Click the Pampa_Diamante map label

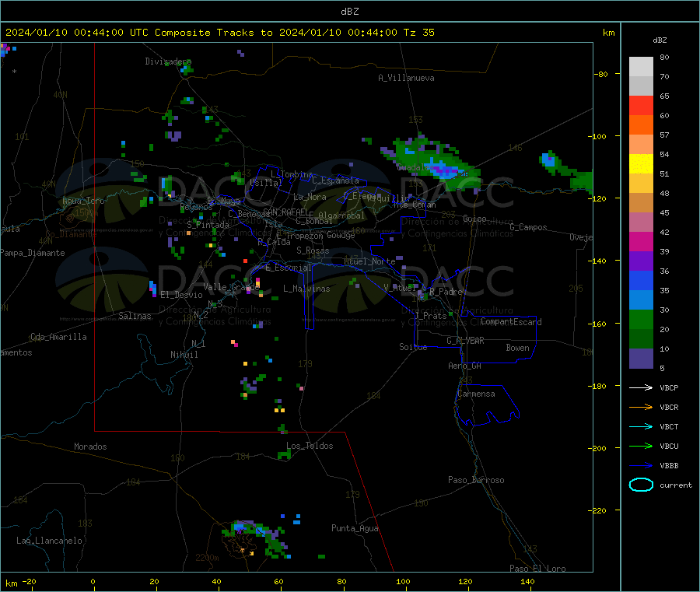(32, 253)
